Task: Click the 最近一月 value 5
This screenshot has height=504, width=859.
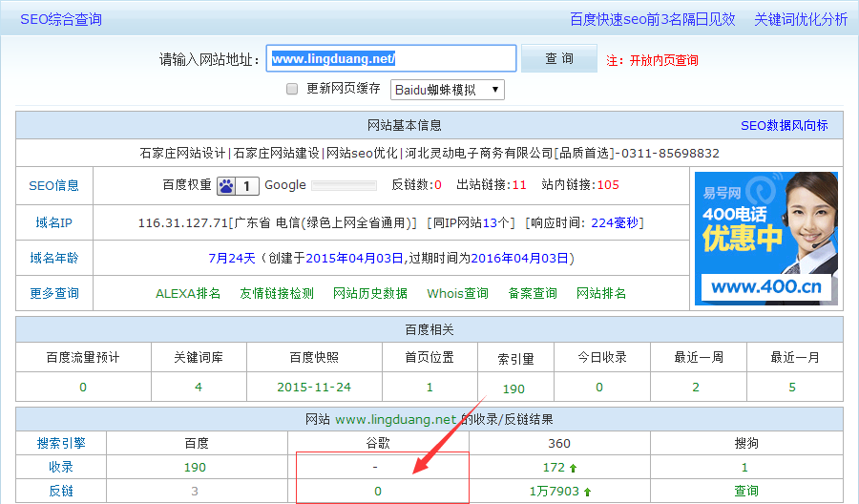Action: [792, 388]
